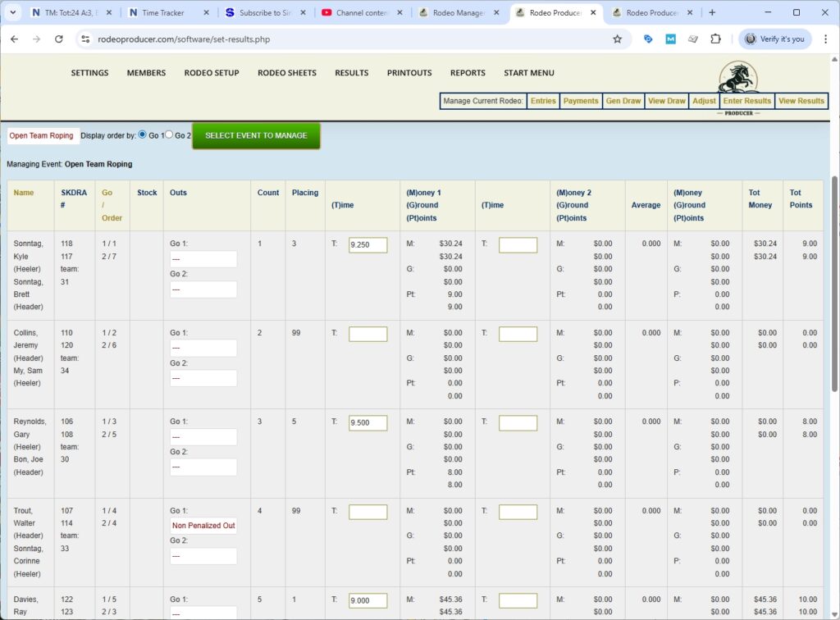Reload the page
This screenshot has height=620, width=840.
point(57,39)
